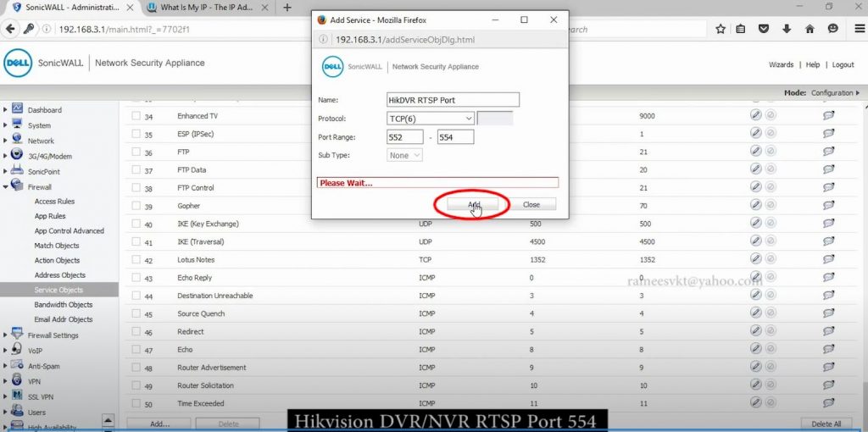Tick the checkbox for row 34 Enhanced TV
868x432 pixels.
click(136, 116)
